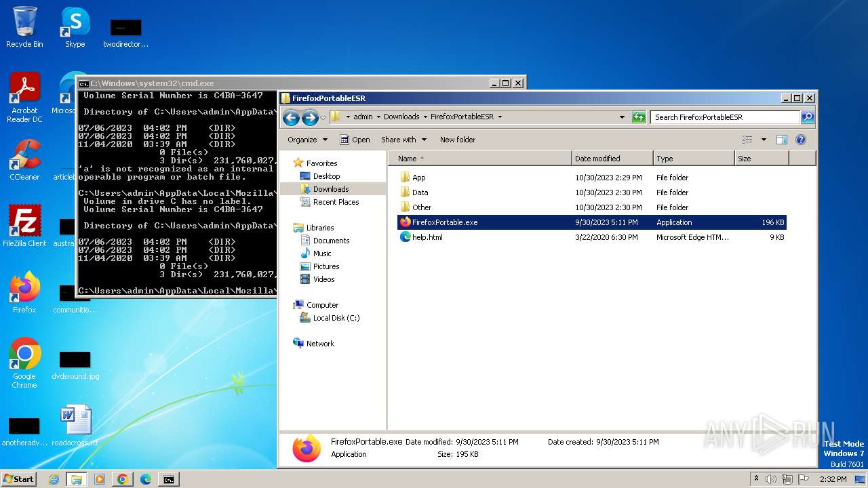Go back in the Explorer window
Image resolution: width=868 pixels, height=488 pixels.
click(292, 117)
